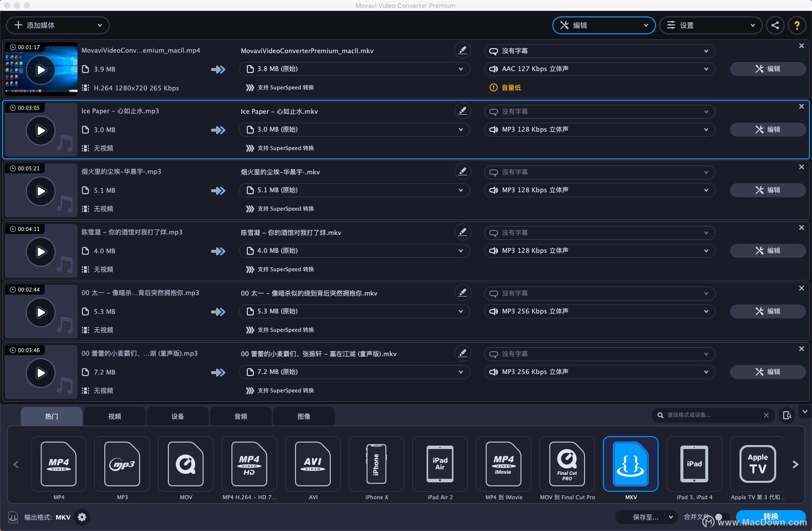Select the iPad Air 2 preset
This screenshot has width=812, height=531.
pos(440,464)
